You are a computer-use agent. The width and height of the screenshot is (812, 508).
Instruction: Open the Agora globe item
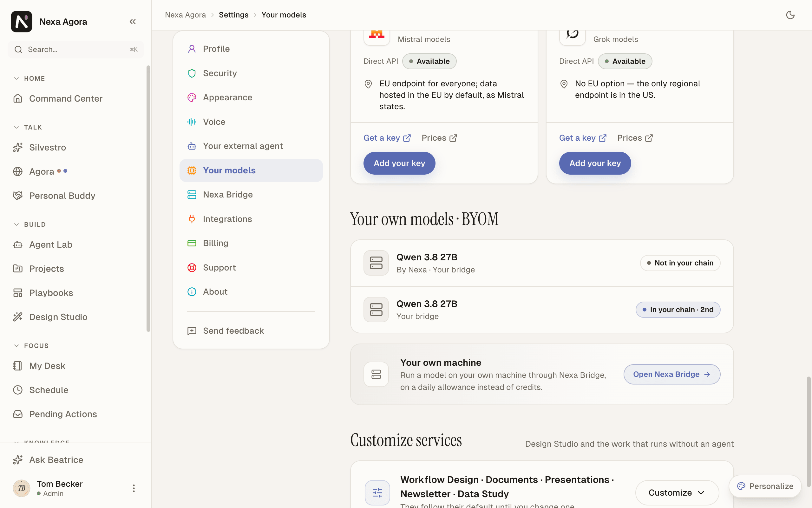(75, 171)
